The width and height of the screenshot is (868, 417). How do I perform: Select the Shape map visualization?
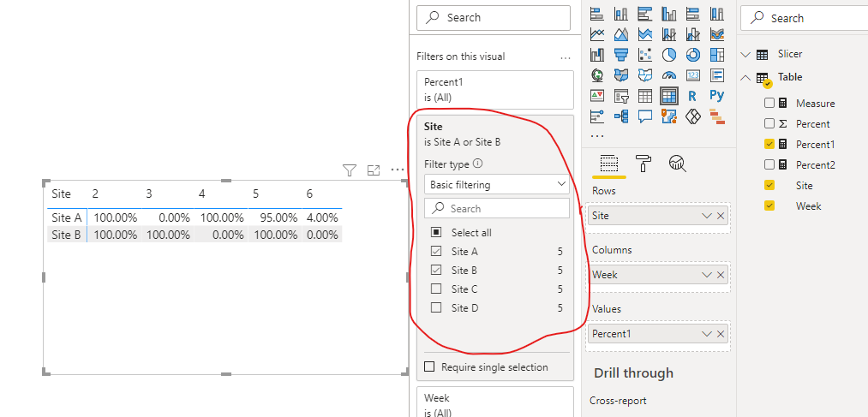645,74
